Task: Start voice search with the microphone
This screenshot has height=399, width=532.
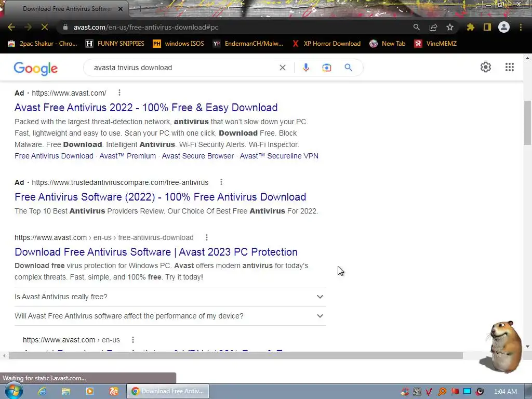Action: pyautogui.click(x=305, y=68)
